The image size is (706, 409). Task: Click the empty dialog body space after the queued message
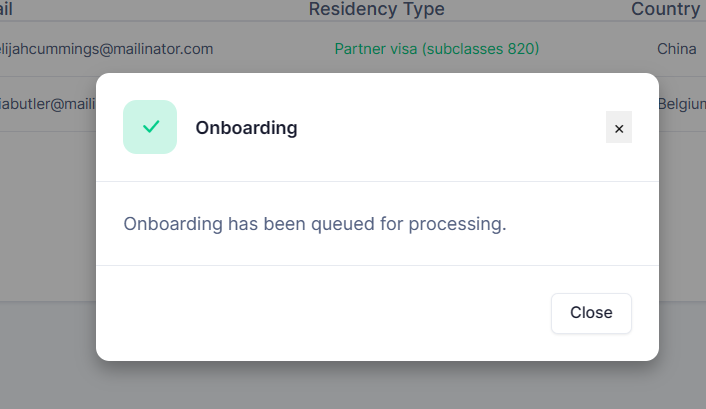(581, 224)
